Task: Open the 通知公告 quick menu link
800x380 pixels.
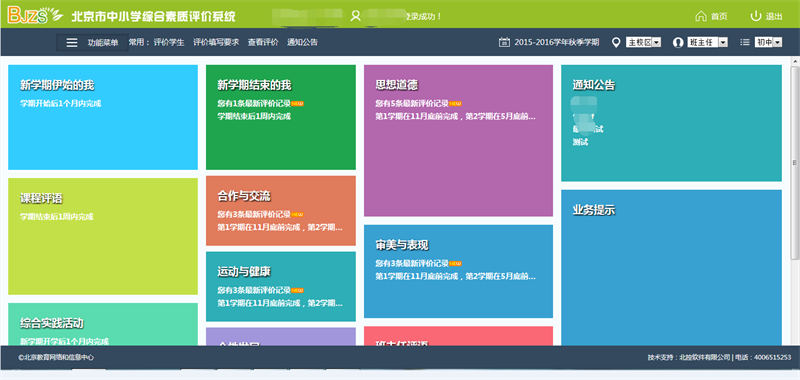Action: click(303, 42)
